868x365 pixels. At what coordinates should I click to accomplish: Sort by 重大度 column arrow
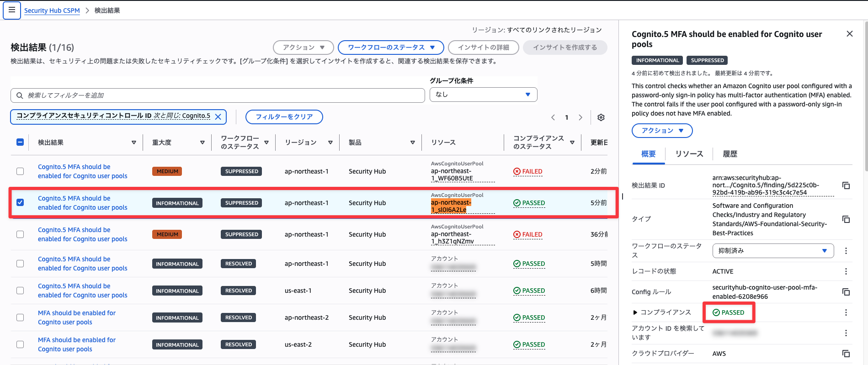click(x=202, y=143)
